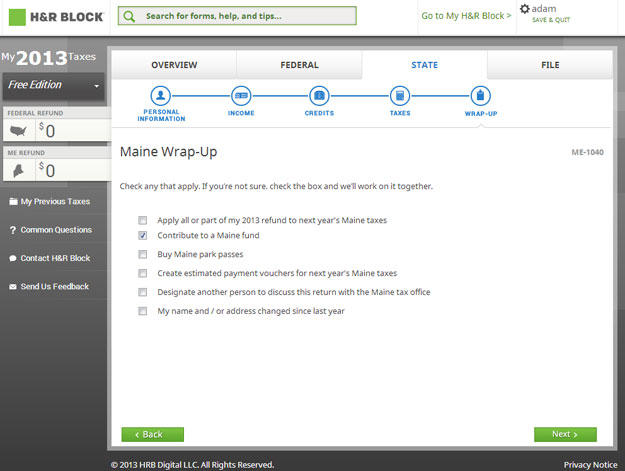
Task: Open the File tab
Action: (550, 65)
